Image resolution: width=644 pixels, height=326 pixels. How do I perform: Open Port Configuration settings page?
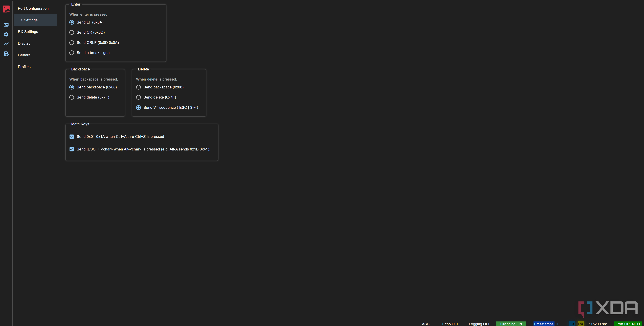pos(35,9)
